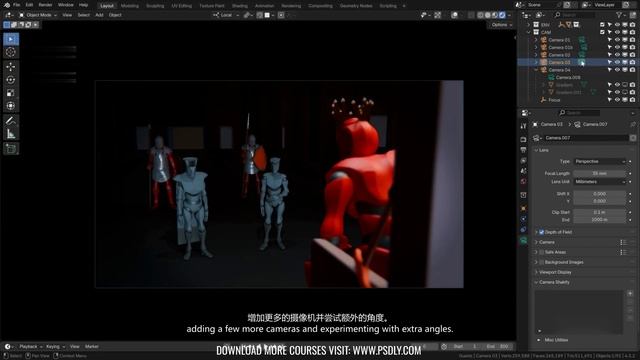Open the Options dropdown in viewport
Viewport: 640px width, 360px height.
coord(502,25)
